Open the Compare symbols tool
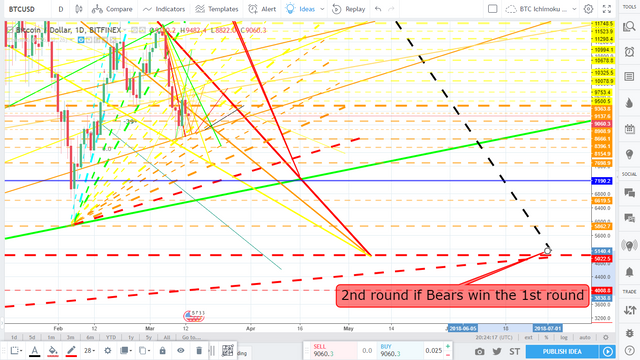 point(112,9)
